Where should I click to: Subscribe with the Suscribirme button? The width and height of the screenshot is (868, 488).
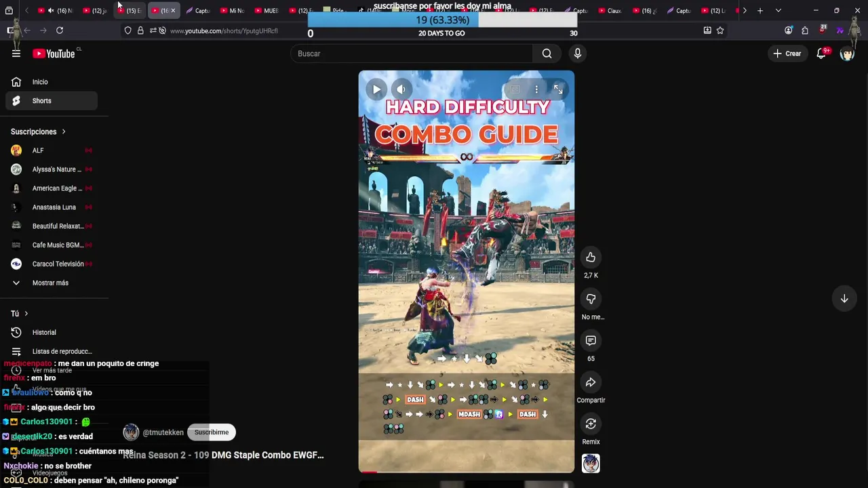tap(212, 432)
